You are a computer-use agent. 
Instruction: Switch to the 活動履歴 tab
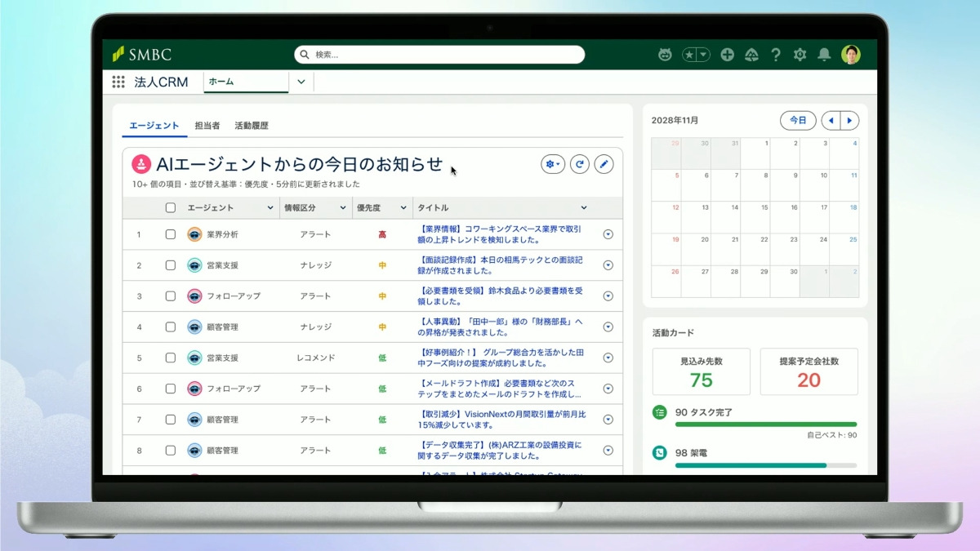click(251, 126)
